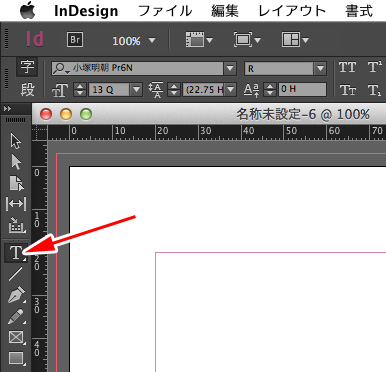The width and height of the screenshot is (386, 372).
Task: Toggle All Caps TT formatting
Action: [x=347, y=68]
